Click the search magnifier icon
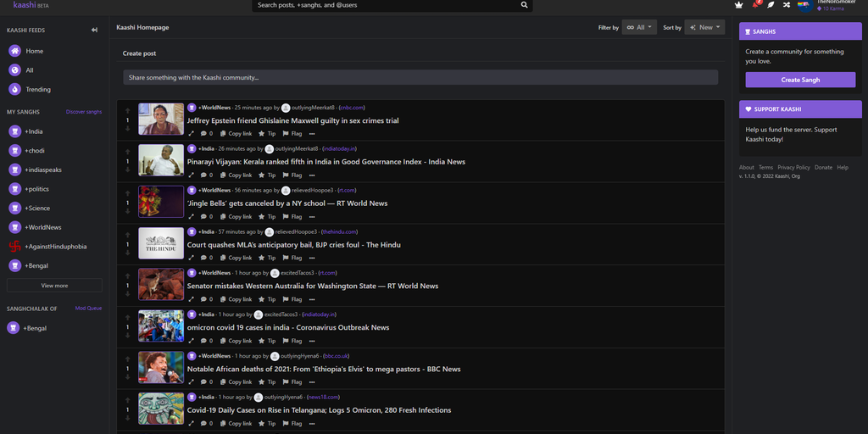The width and height of the screenshot is (868, 434). 524,5
